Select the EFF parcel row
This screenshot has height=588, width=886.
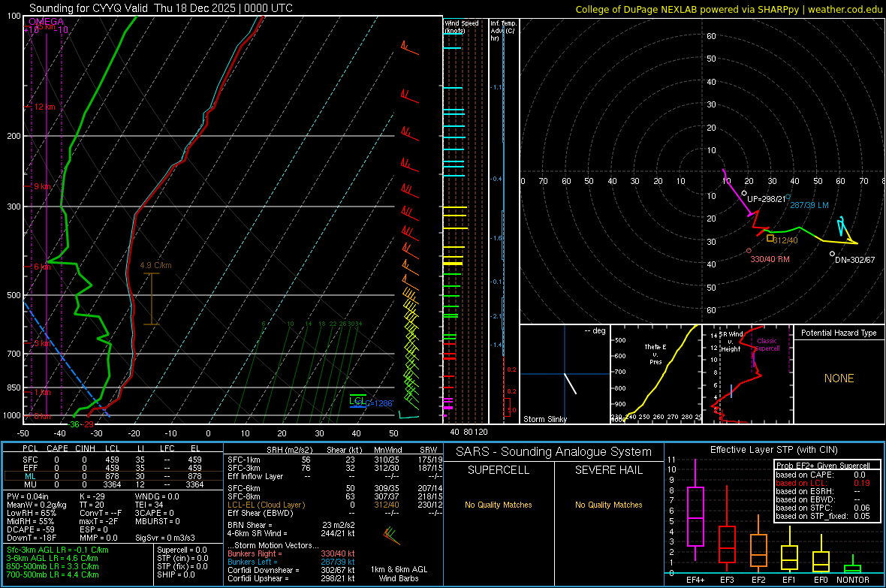tap(113, 468)
